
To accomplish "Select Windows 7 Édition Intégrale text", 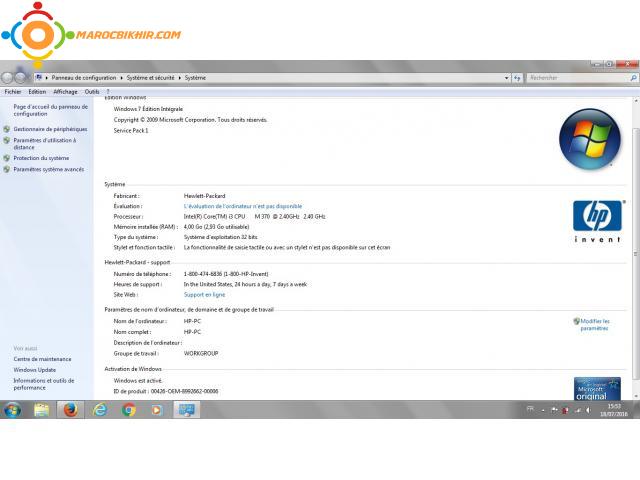I will coord(148,109).
